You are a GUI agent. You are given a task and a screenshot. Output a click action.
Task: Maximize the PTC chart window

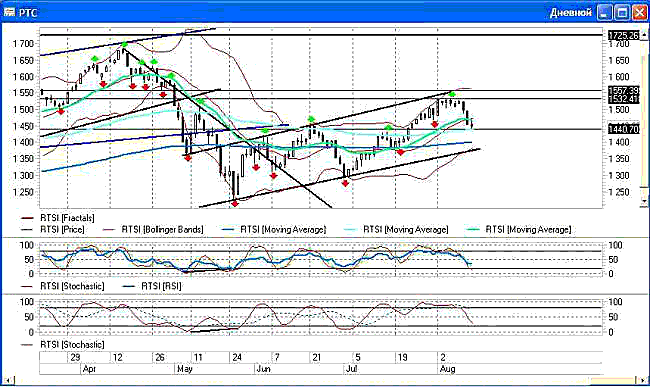click(622, 12)
